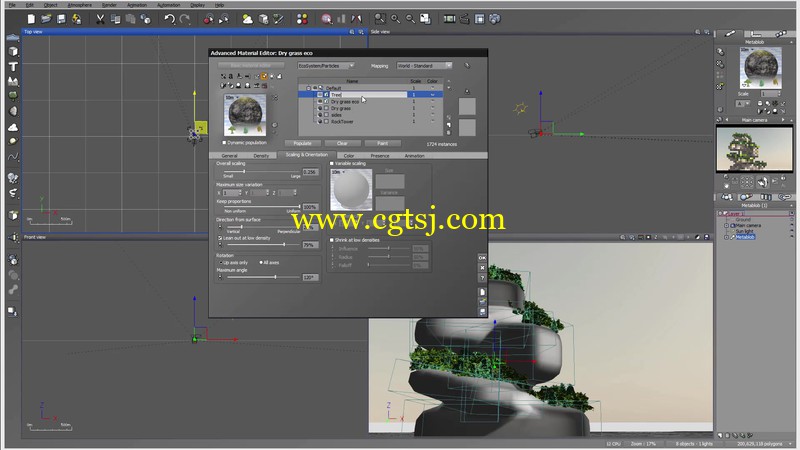800x450 pixels.
Task: Select the Text tool in left toolbar
Action: click(x=13, y=66)
